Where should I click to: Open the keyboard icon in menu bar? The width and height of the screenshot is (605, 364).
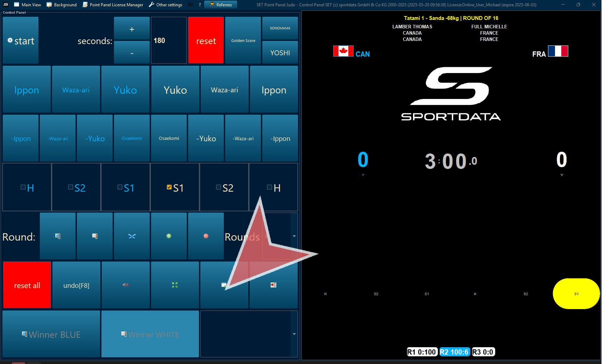(x=191, y=5)
